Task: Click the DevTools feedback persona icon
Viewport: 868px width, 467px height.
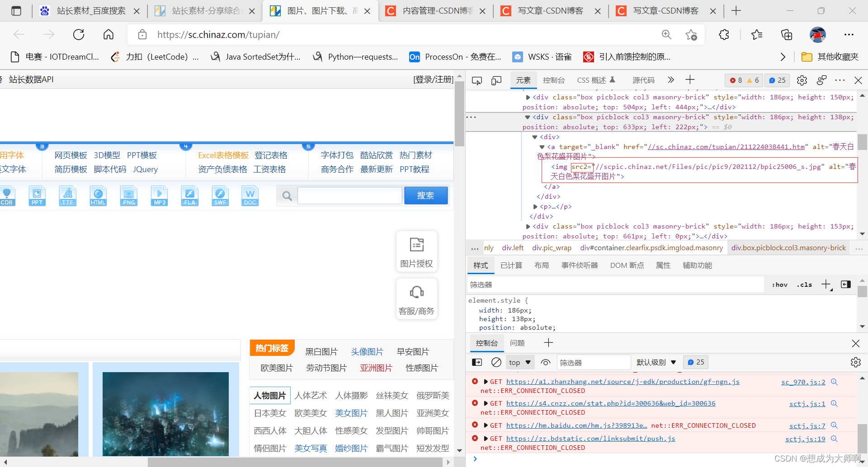Action: click(x=821, y=80)
